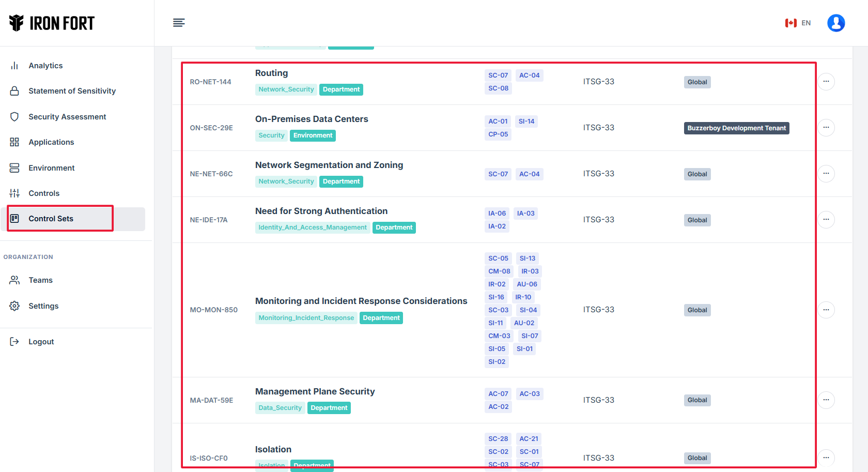
Task: Select Control Sets in sidebar
Action: pyautogui.click(x=51, y=219)
